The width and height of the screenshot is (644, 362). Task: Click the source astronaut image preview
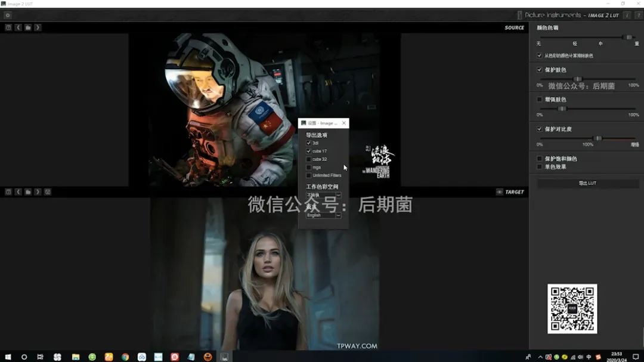click(x=265, y=110)
